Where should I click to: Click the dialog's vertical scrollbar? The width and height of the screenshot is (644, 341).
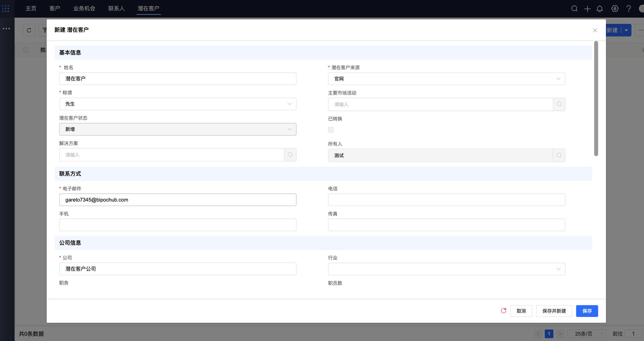click(x=596, y=99)
